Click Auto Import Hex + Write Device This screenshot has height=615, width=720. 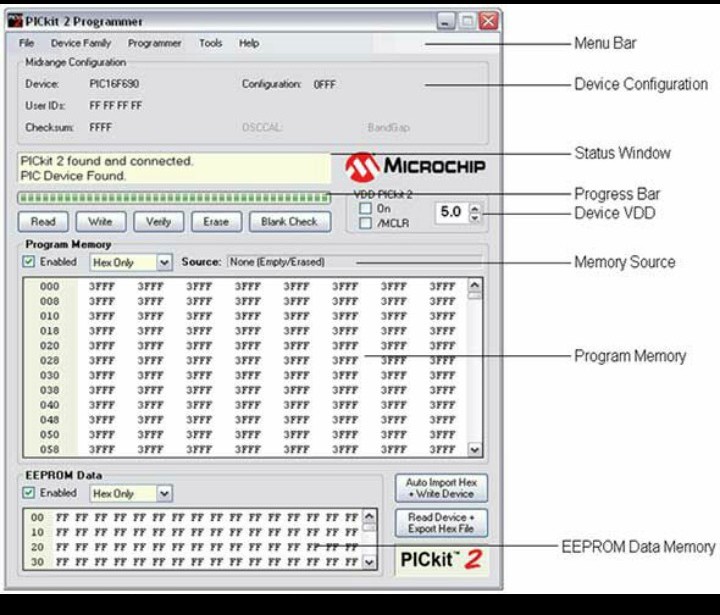click(441, 488)
